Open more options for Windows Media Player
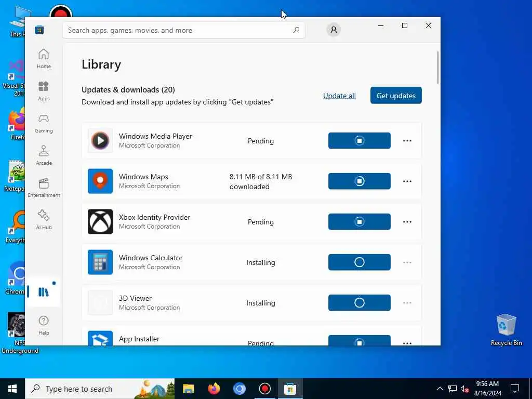 point(407,140)
